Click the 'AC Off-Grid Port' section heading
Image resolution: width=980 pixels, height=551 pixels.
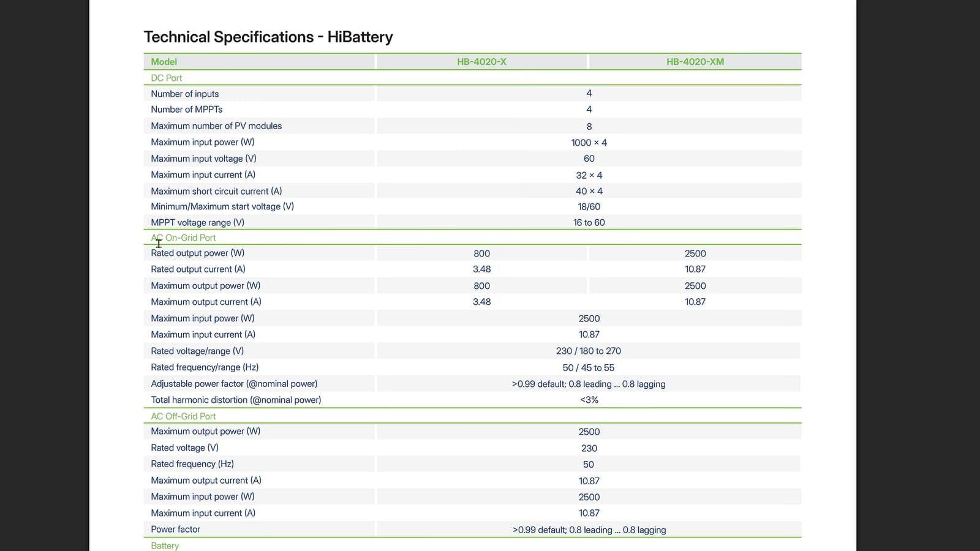coord(183,416)
